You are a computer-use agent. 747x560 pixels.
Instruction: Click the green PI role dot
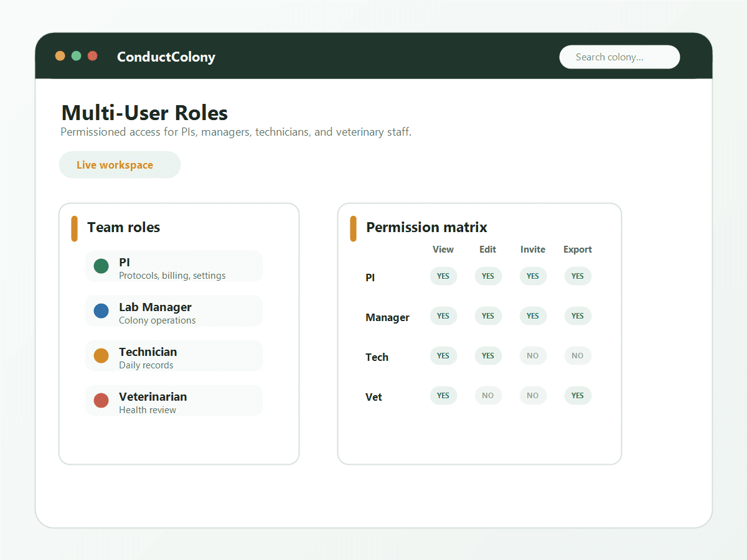101,266
